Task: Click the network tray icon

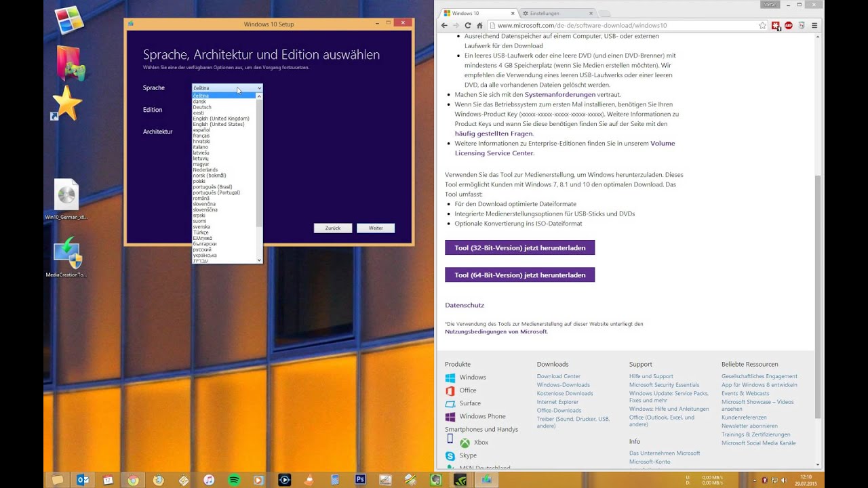Action: pos(776,480)
